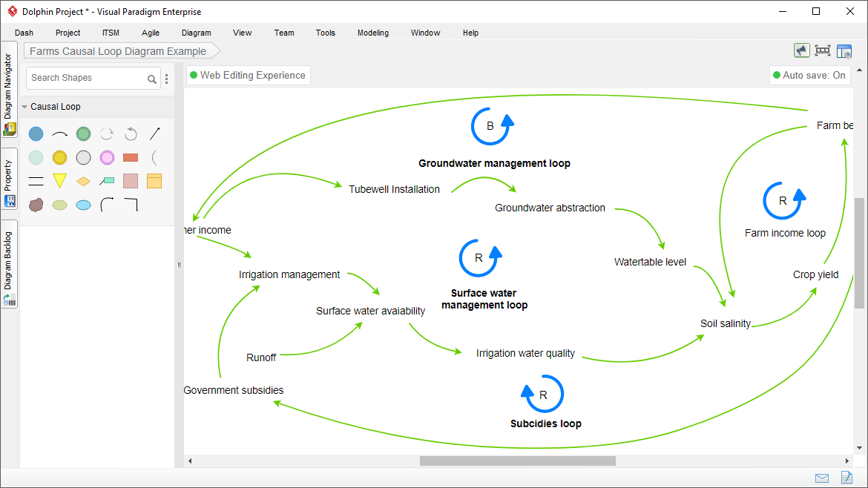Select the right-angle elbow connector shape
The height and width of the screenshot is (488, 868).
tap(131, 205)
